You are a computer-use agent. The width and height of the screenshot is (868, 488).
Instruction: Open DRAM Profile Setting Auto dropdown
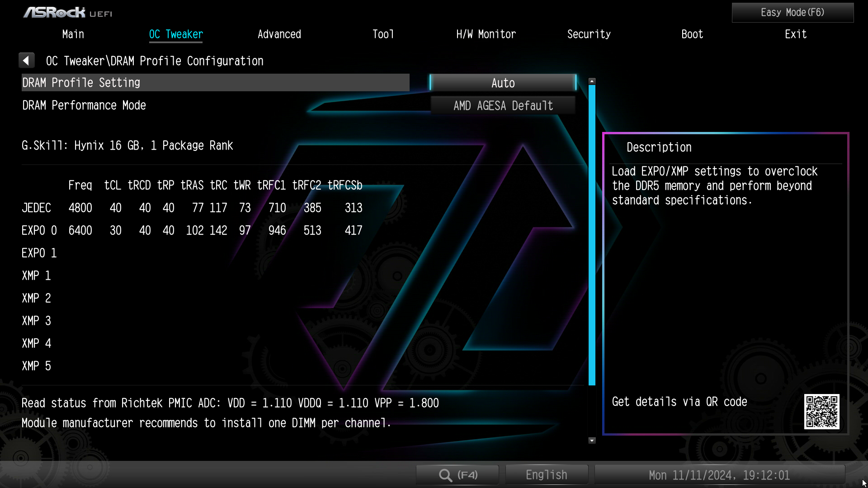pos(503,83)
